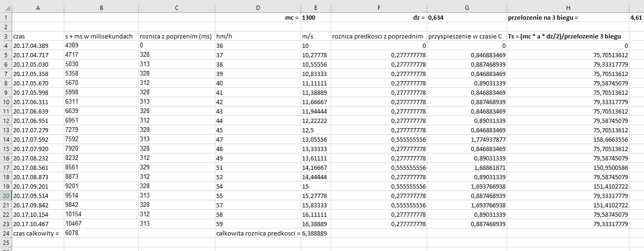
Task: Select total time cell 6078
Action: [101, 233]
